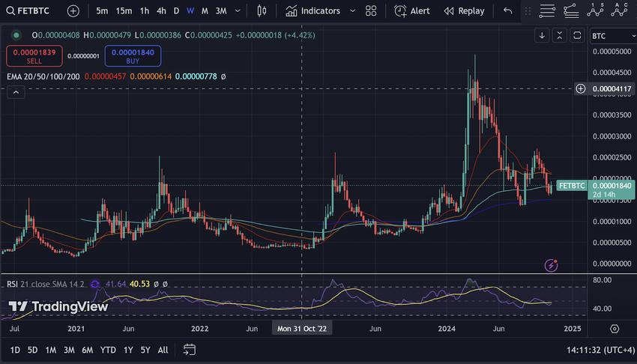The image size is (637, 364).
Task: Collapse the indicator legend chevron
Action: click(x=16, y=91)
